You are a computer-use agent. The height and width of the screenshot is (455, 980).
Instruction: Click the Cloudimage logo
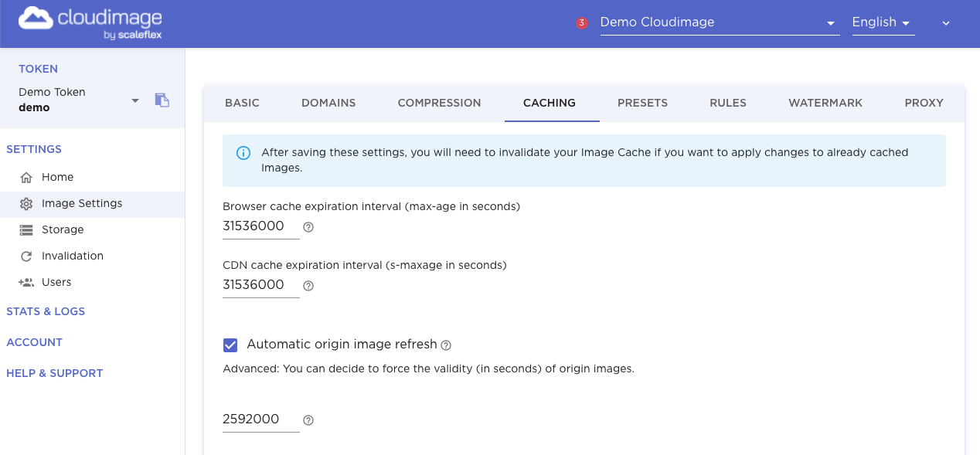pos(90,24)
